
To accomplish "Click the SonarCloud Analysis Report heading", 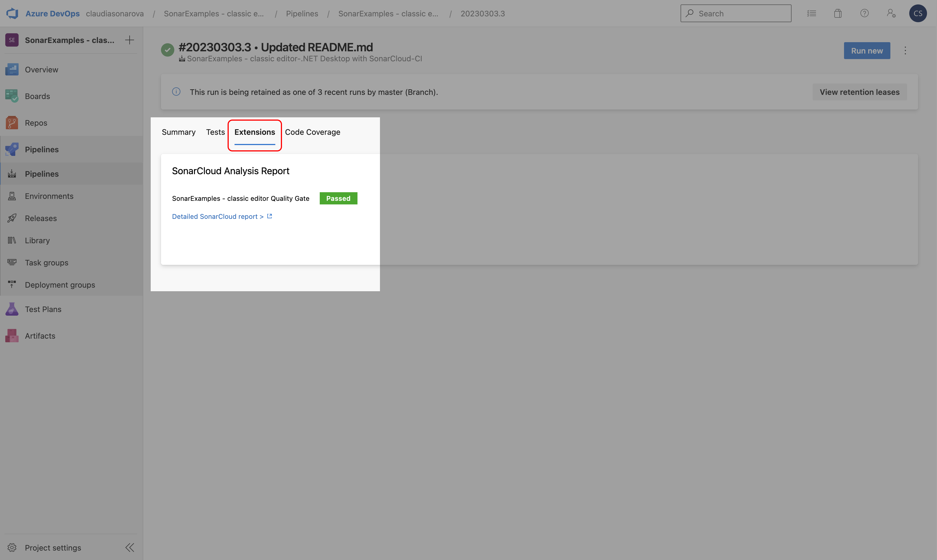I will click(231, 171).
